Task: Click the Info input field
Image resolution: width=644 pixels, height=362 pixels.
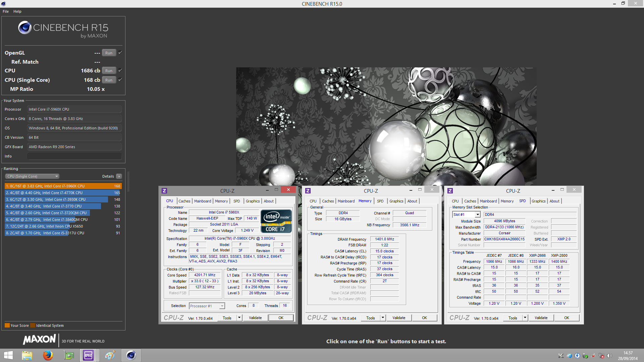Action: click(74, 156)
